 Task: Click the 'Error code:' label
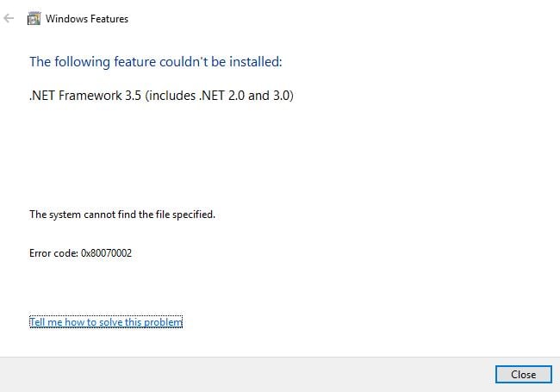pos(53,253)
